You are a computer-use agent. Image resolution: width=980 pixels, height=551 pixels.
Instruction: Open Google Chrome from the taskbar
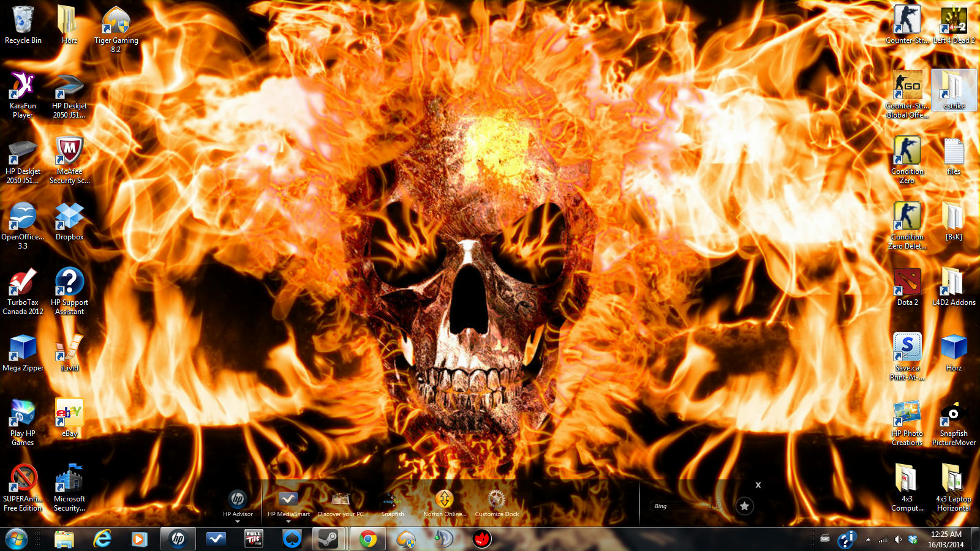pyautogui.click(x=367, y=539)
